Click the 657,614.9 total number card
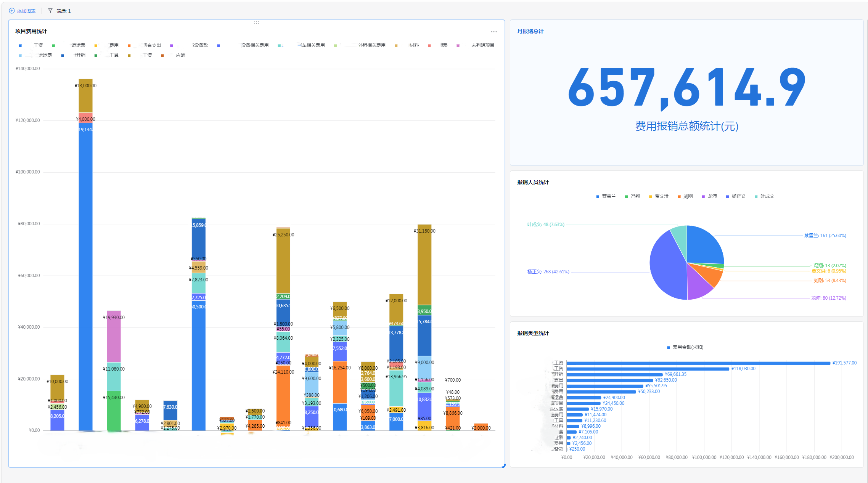Screen dimensions: 868x483 [686, 88]
